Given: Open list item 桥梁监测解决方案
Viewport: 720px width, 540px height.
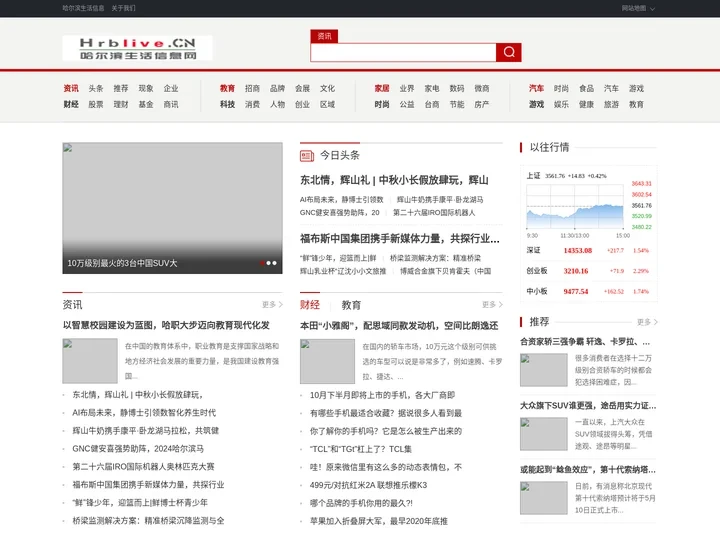Looking at the screenshot, I should tap(148, 521).
